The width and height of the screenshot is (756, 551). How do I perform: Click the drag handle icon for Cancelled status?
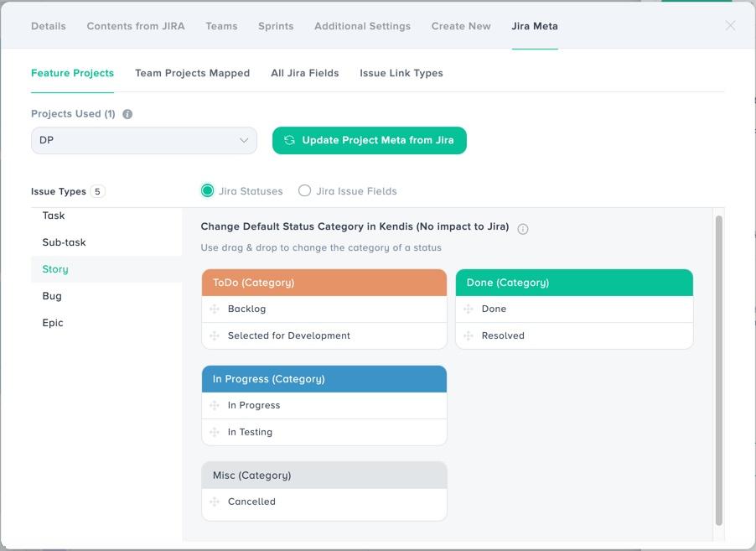[215, 502]
